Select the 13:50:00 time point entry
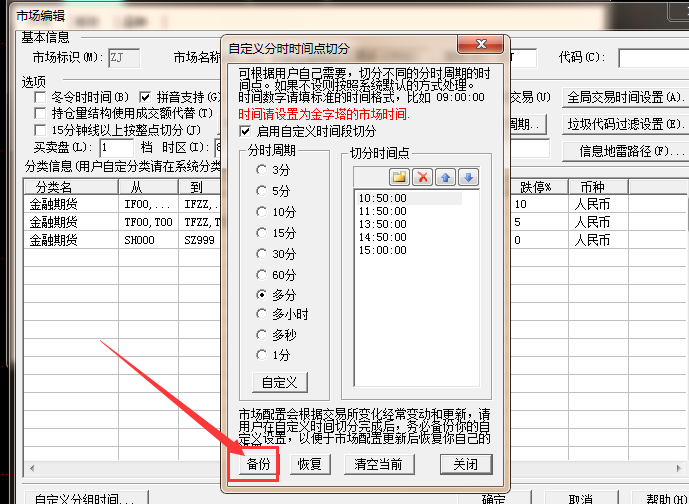 coord(383,226)
